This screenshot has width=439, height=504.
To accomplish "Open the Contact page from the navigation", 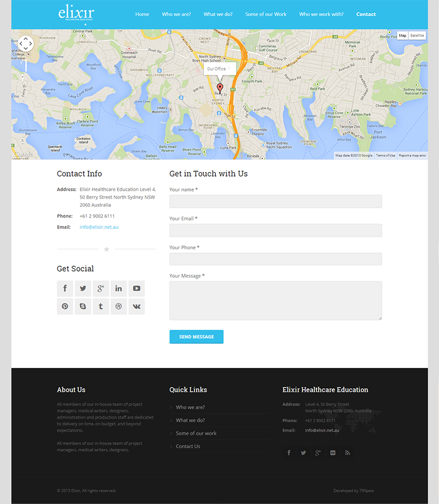I will 366,14.
